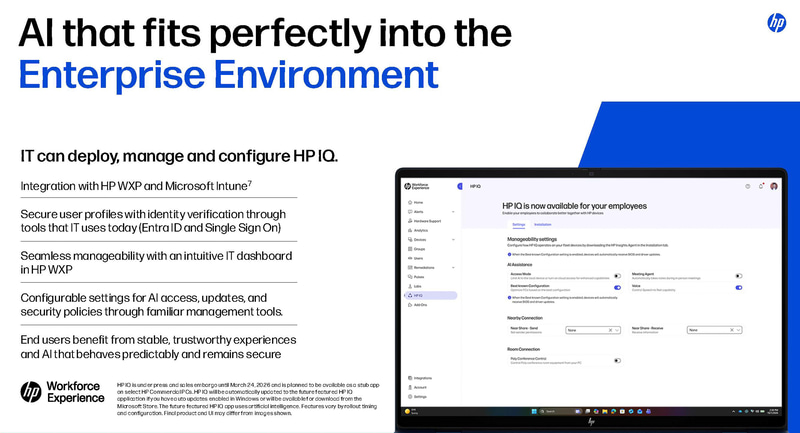Open the help icon in the top bar
800x433 pixels.
click(747, 186)
